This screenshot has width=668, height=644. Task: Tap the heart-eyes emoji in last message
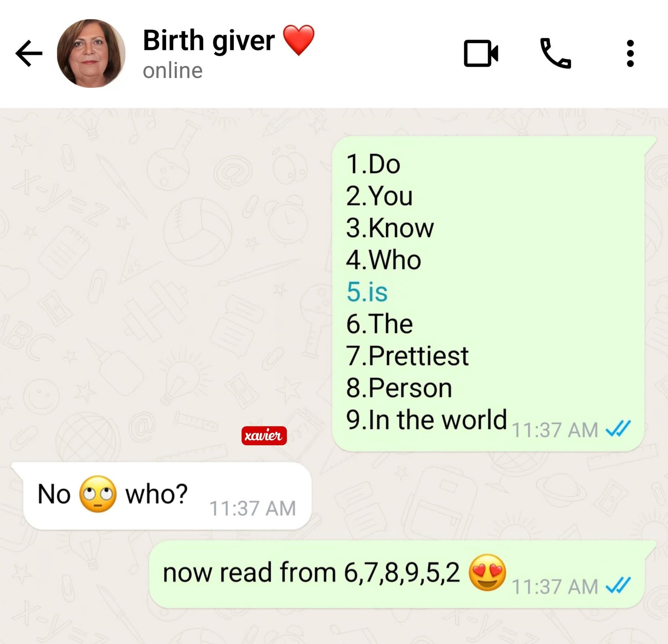(x=487, y=573)
